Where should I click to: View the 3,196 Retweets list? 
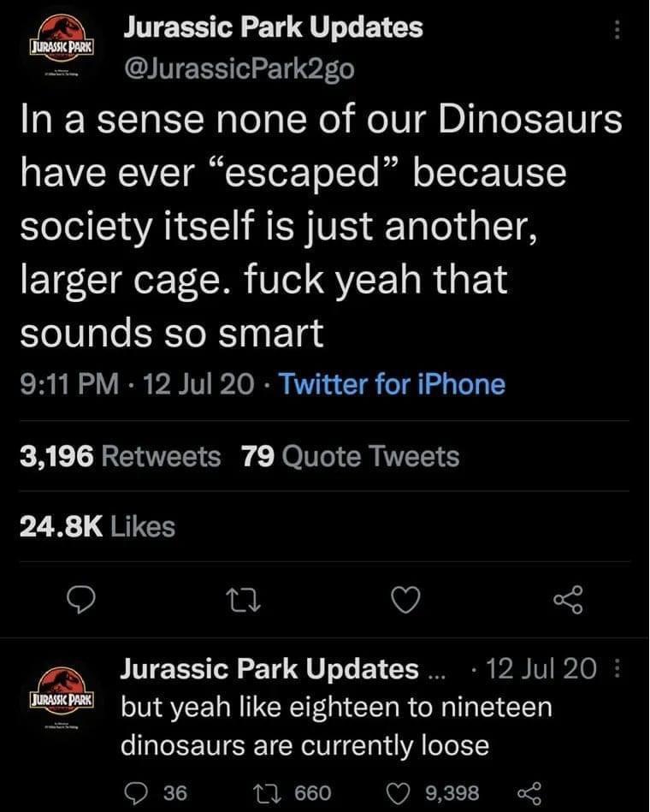(x=121, y=456)
